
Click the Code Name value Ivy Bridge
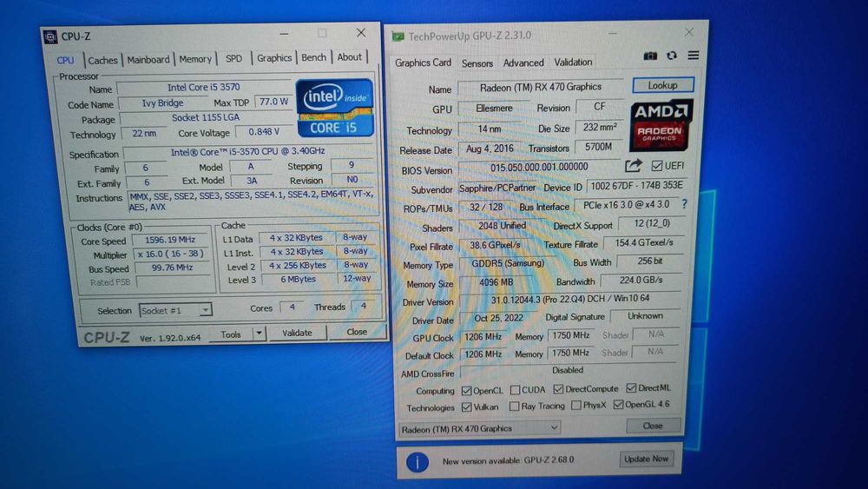pos(162,103)
